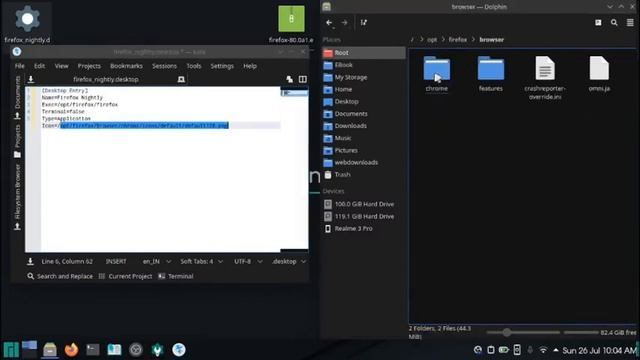Open the Soft Tabs: 4 dropdown
The width and height of the screenshot is (640, 360).
click(202, 261)
